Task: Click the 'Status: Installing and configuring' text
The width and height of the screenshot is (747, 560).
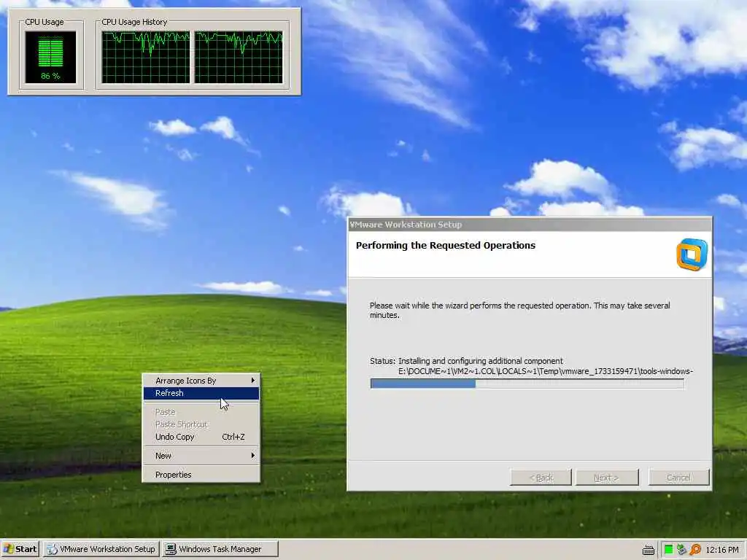Action: 466,361
